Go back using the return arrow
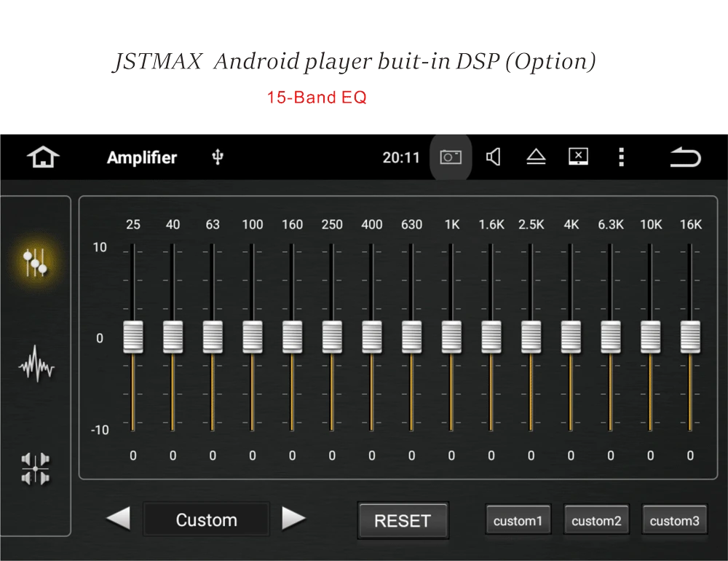 pyautogui.click(x=685, y=157)
